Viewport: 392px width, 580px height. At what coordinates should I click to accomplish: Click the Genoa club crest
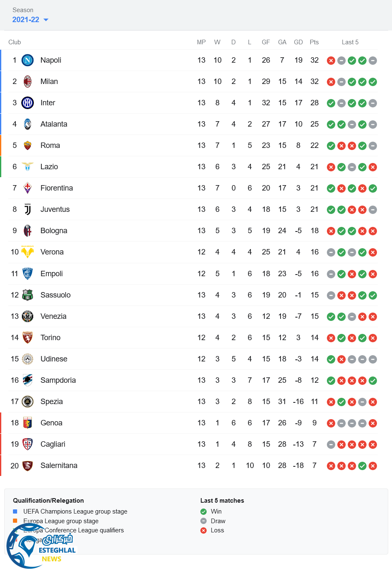click(x=28, y=423)
